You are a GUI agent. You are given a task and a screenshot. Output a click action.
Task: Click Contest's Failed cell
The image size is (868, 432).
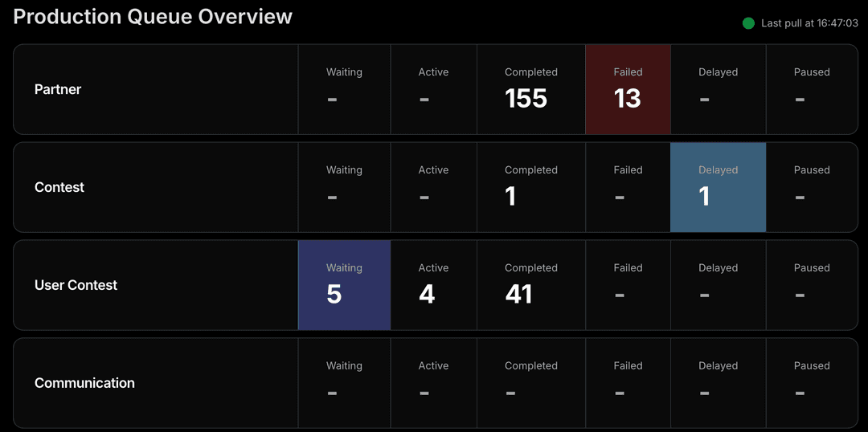628,187
